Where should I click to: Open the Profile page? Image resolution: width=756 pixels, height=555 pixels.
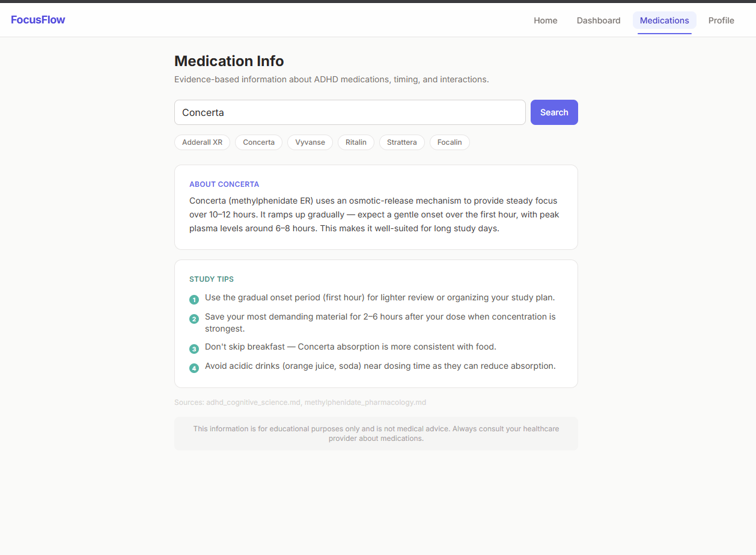(721, 20)
